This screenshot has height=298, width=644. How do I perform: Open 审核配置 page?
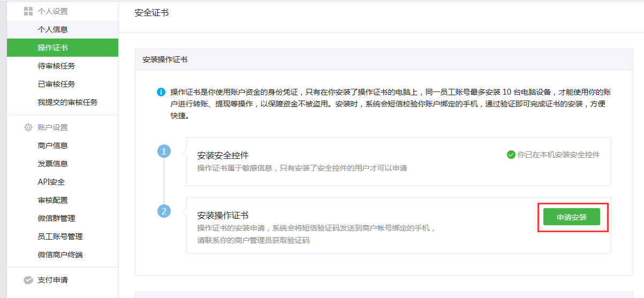52,200
